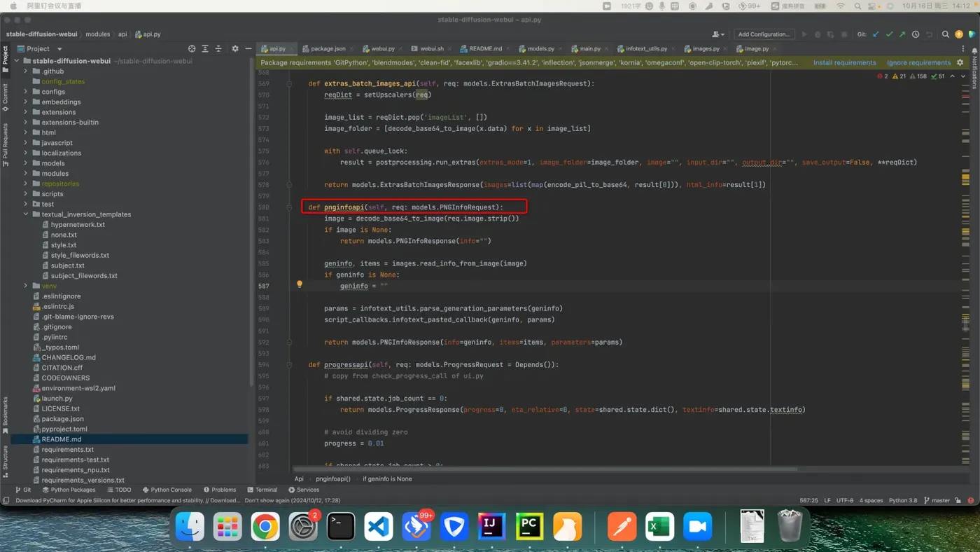Launch Visual Studio Code from the Dock

379,527
